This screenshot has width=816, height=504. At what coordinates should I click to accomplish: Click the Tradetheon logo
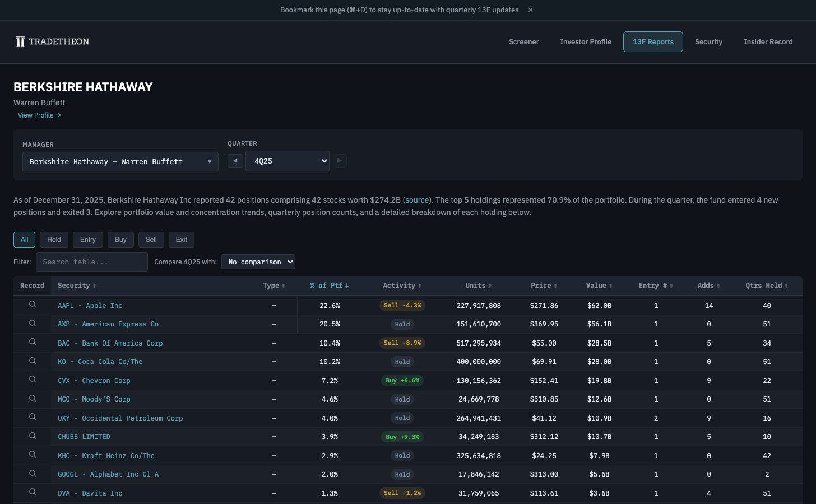(x=52, y=42)
